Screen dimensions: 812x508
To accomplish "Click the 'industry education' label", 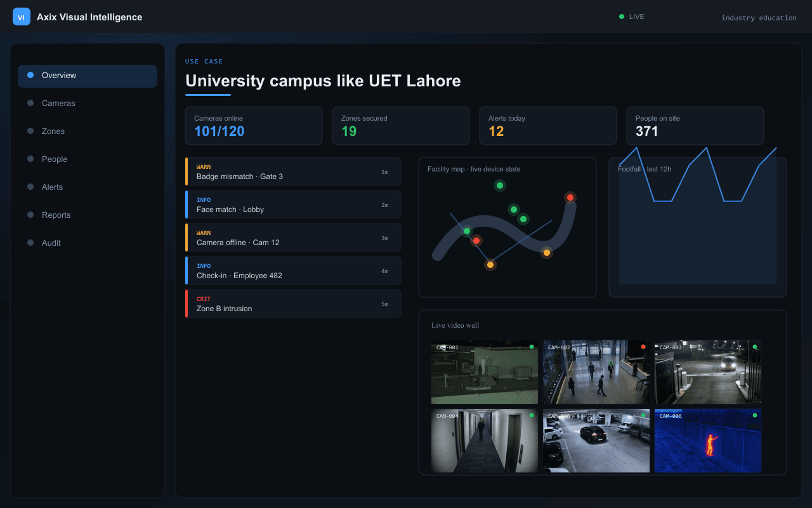I will pyautogui.click(x=759, y=18).
